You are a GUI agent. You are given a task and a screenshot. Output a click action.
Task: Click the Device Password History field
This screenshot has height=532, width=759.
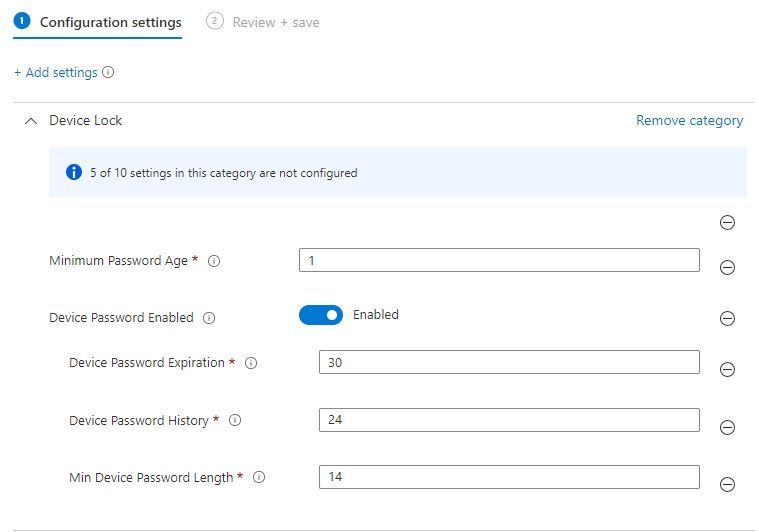coord(509,420)
